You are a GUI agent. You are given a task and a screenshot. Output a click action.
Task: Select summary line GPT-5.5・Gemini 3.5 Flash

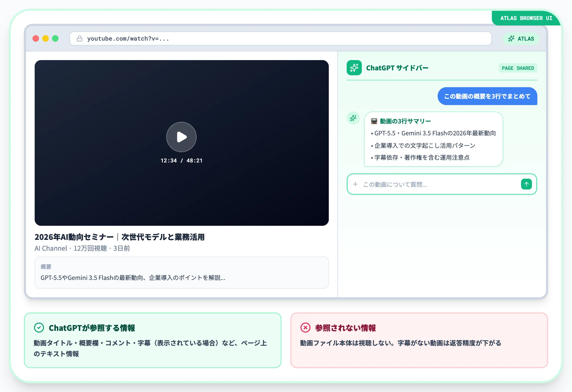[x=433, y=133]
